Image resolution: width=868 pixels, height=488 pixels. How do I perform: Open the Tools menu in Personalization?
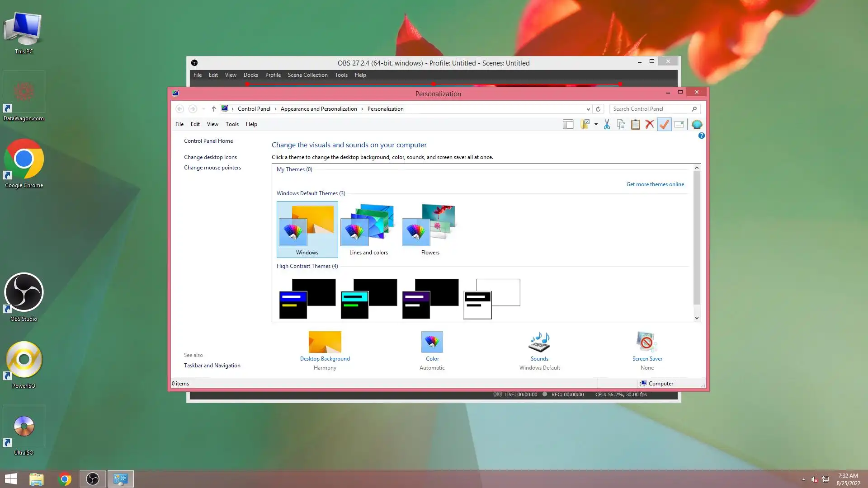[232, 124]
